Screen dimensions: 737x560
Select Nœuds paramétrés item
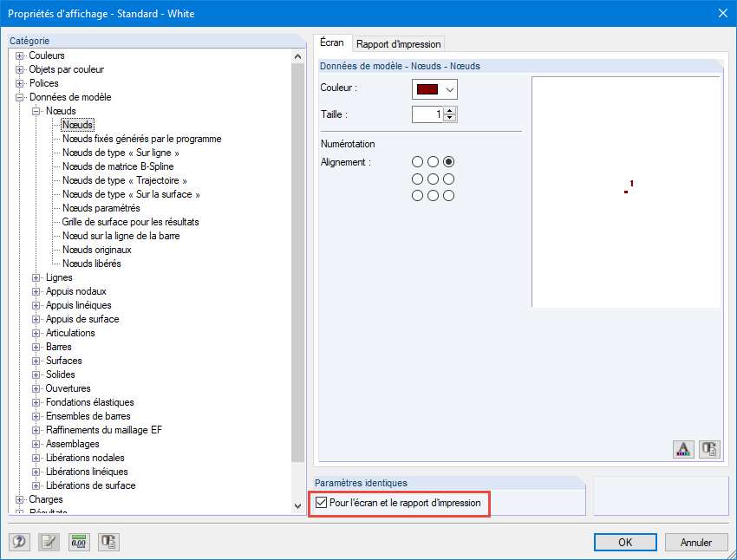pos(101,208)
